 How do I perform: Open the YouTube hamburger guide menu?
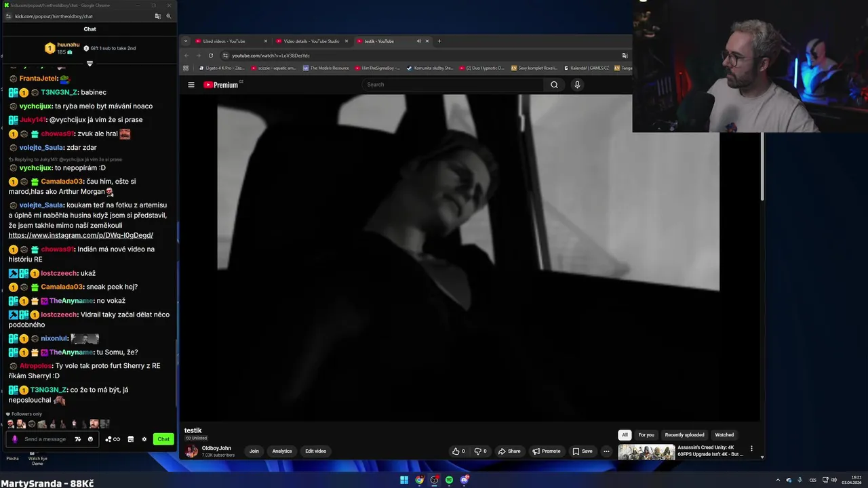191,85
